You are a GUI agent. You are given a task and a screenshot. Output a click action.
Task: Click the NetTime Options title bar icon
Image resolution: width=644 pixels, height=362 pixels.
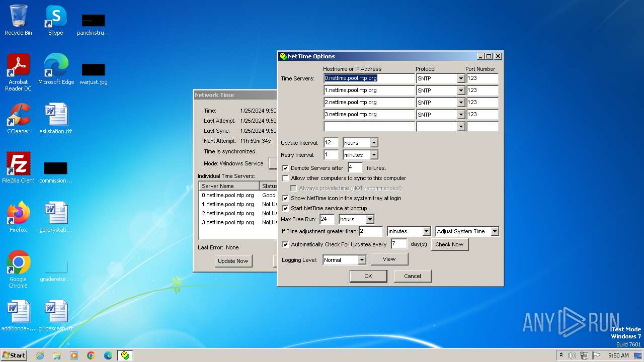pyautogui.click(x=283, y=56)
